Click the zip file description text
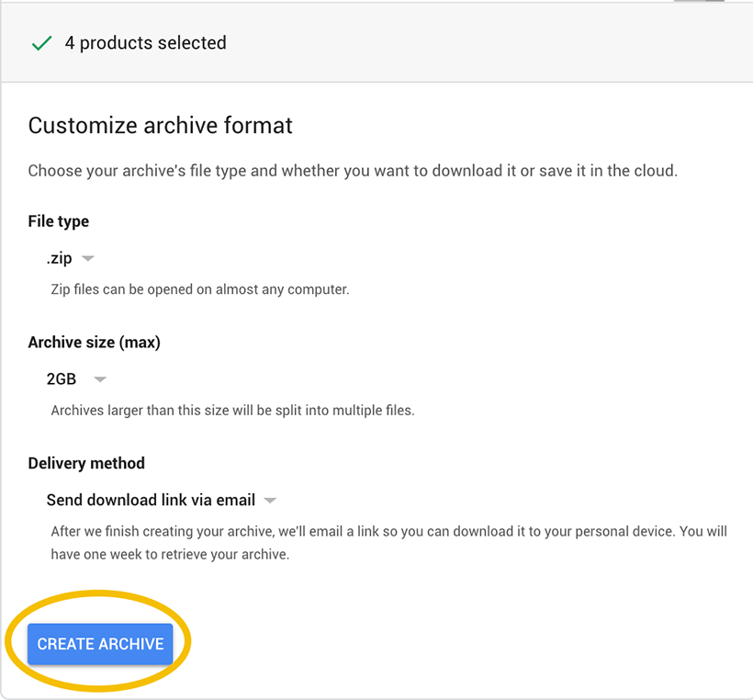This screenshot has width=753, height=700. coord(202,288)
